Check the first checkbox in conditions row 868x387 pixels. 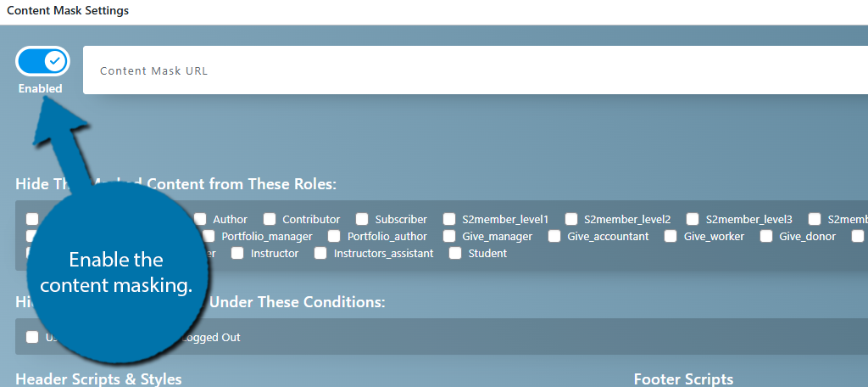[32, 337]
